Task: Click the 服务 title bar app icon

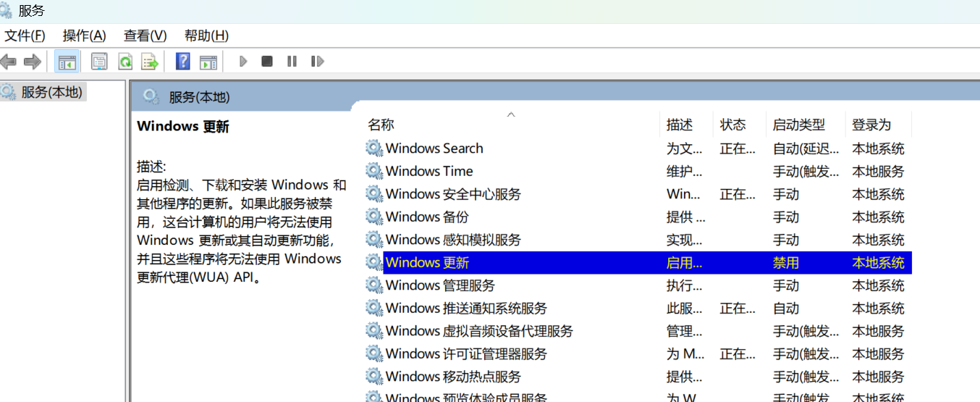Action: [x=6, y=11]
